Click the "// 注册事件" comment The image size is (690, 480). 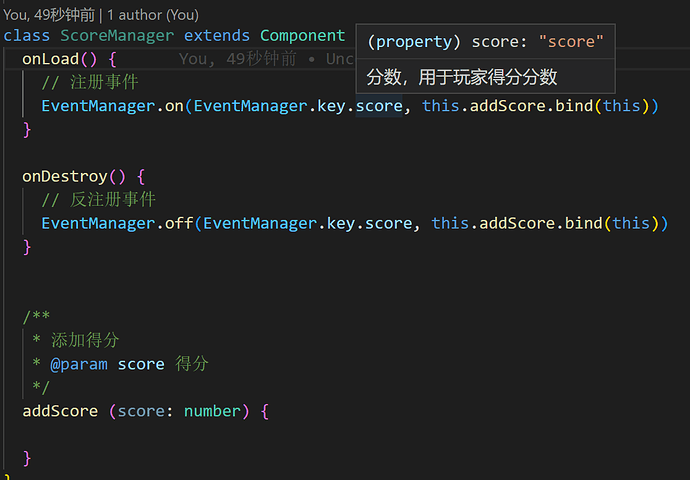click(x=89, y=82)
